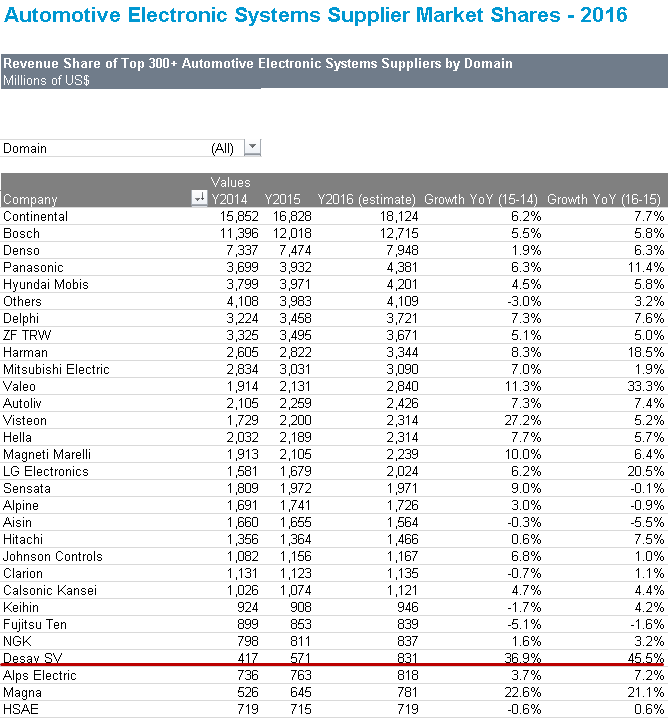The height and width of the screenshot is (719, 669).
Task: Click the Panasonic company cell
Action: tap(33, 267)
